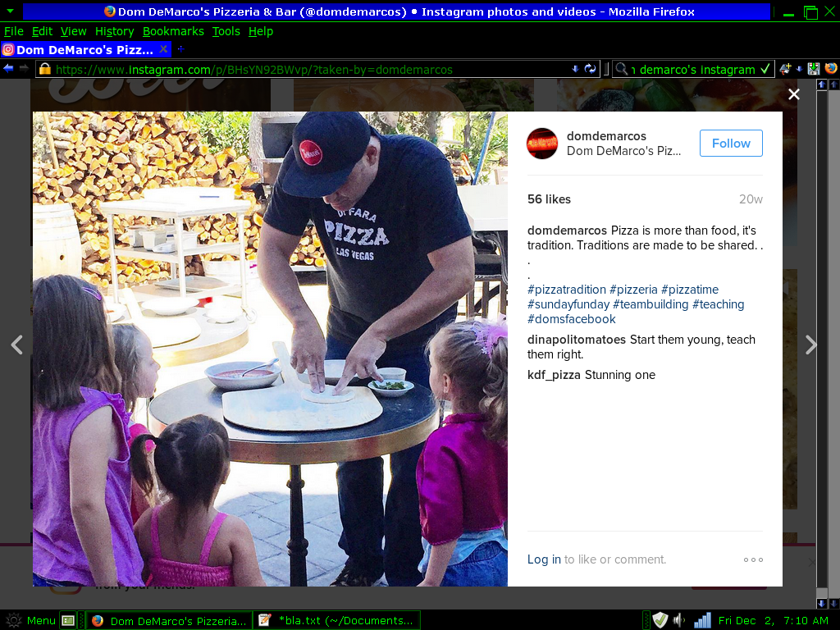Go to the previous Instagram photo
The height and width of the screenshot is (630, 840).
pos(17,345)
